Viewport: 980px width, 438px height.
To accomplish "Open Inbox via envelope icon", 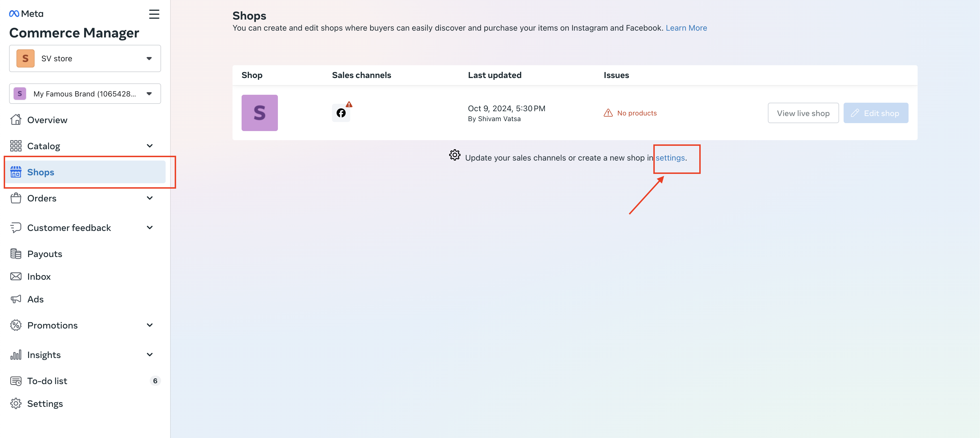I will 16,277.
